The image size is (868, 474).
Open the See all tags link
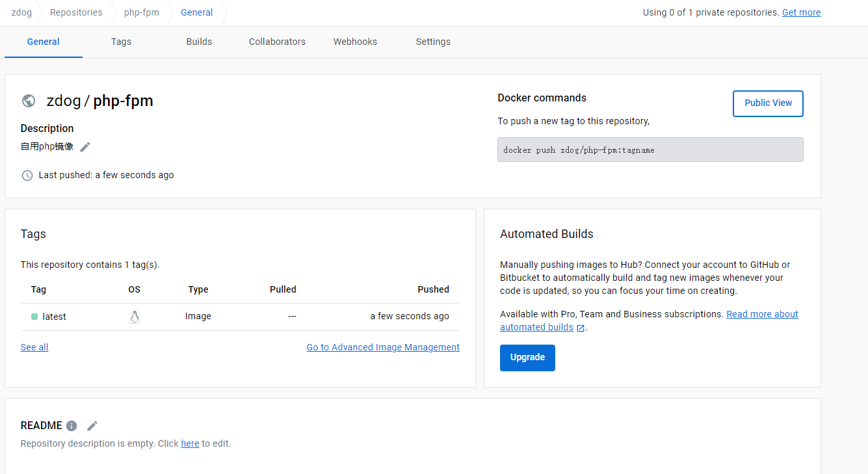(x=34, y=347)
